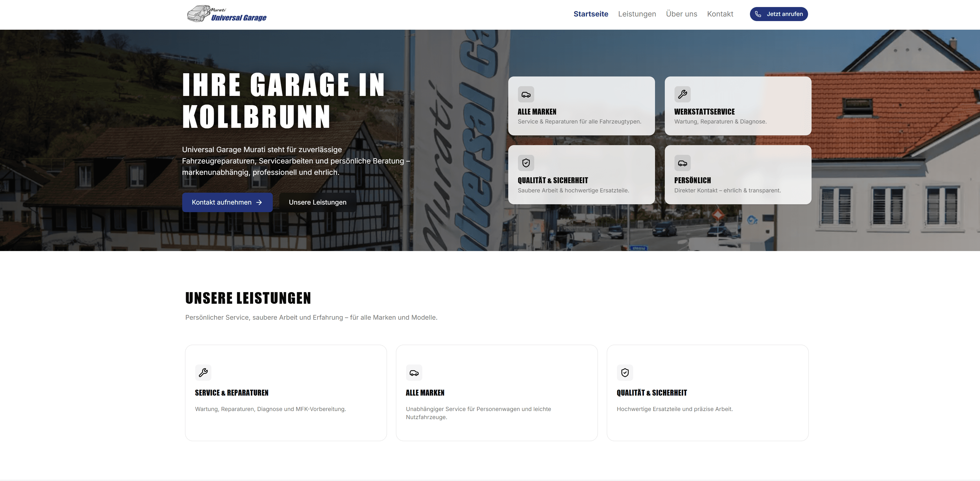Screen dimensions: 980x481
Task: Select the Kontakt navigation entry
Action: (x=720, y=14)
